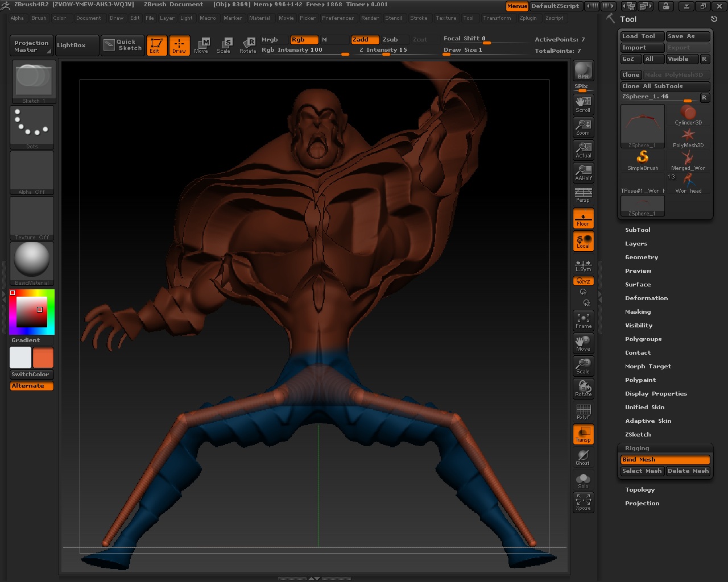The width and height of the screenshot is (728, 582).
Task: Switch to Edit mode on the toolbar
Action: pyautogui.click(x=157, y=45)
